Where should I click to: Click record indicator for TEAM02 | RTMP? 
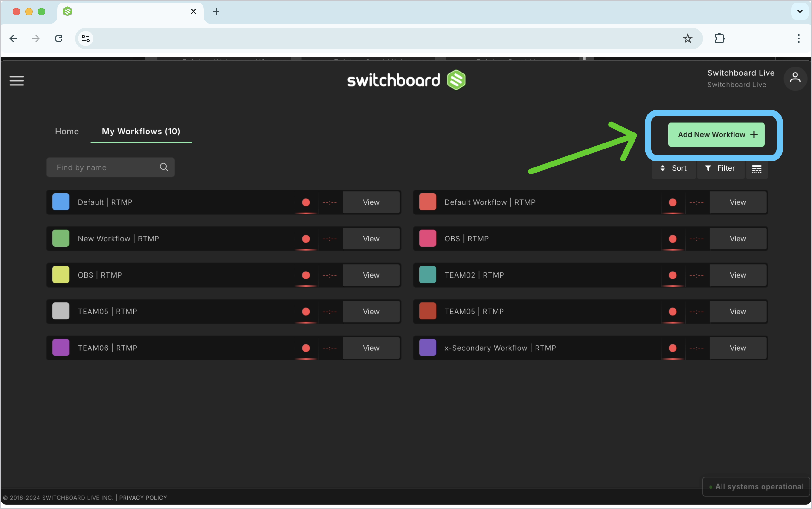(x=673, y=275)
